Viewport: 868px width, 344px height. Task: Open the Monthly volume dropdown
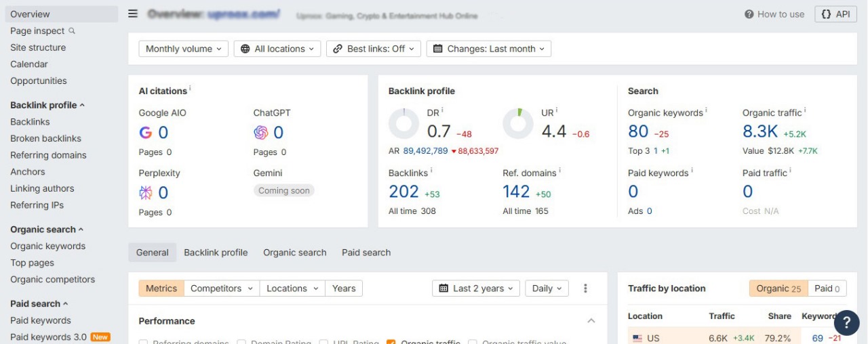[x=184, y=49]
